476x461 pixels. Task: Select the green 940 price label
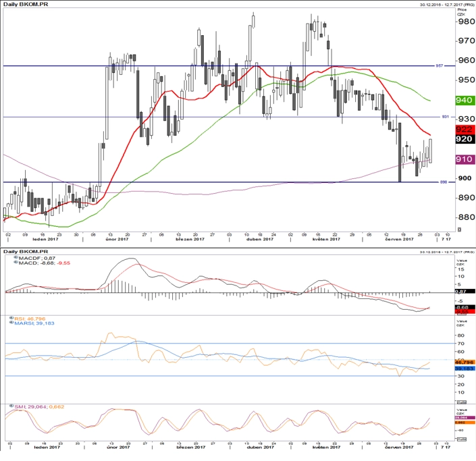(x=465, y=101)
